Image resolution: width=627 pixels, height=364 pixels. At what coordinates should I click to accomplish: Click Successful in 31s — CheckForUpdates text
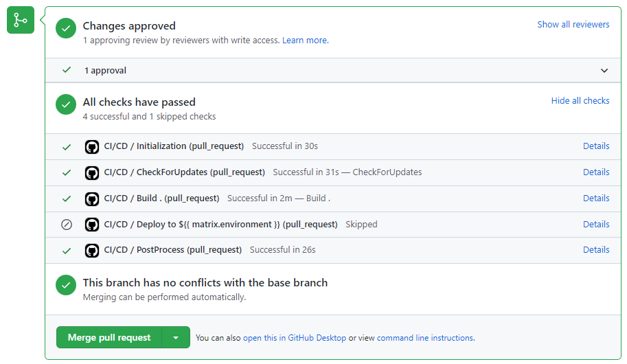347,172
